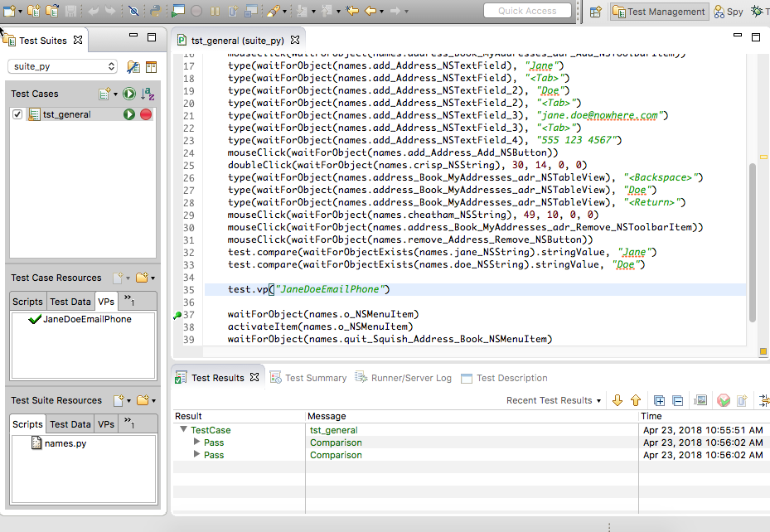Select the Test Management perspective button
The width and height of the screenshot is (770, 532).
[x=659, y=12]
